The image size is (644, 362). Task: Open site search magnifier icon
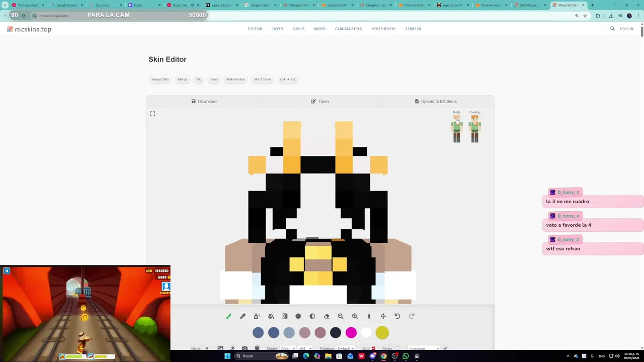pos(612,29)
